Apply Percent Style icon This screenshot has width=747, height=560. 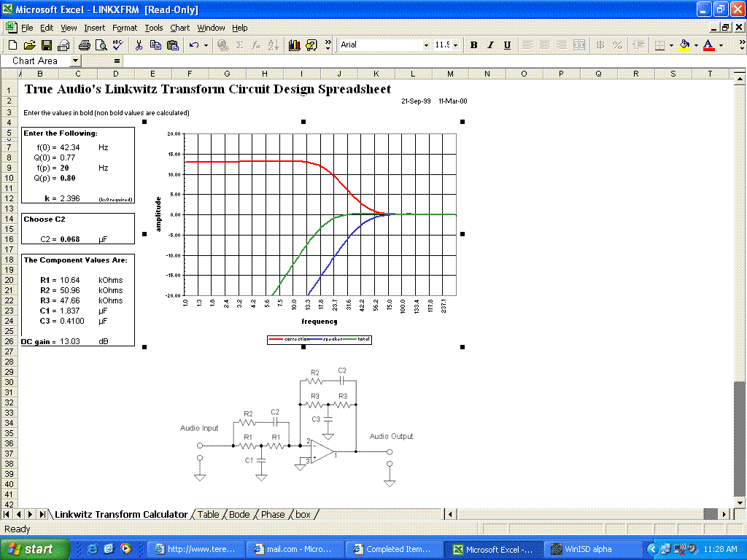click(x=617, y=44)
